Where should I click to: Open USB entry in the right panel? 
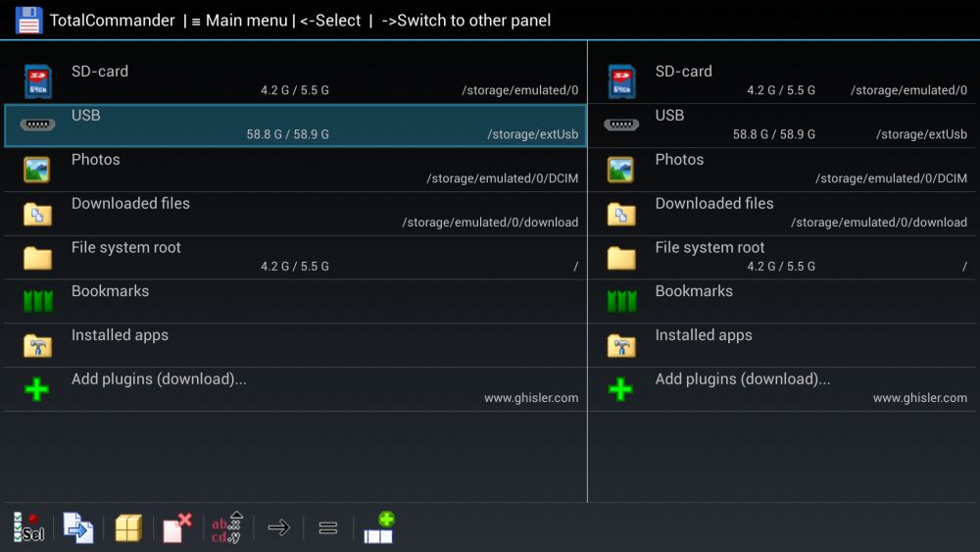[x=782, y=125]
